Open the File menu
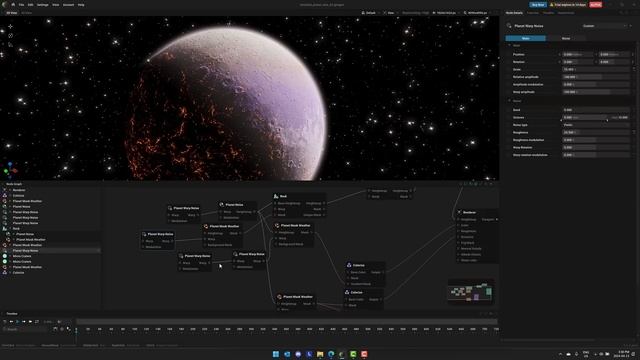The height and width of the screenshot is (360, 640). tap(21, 5)
